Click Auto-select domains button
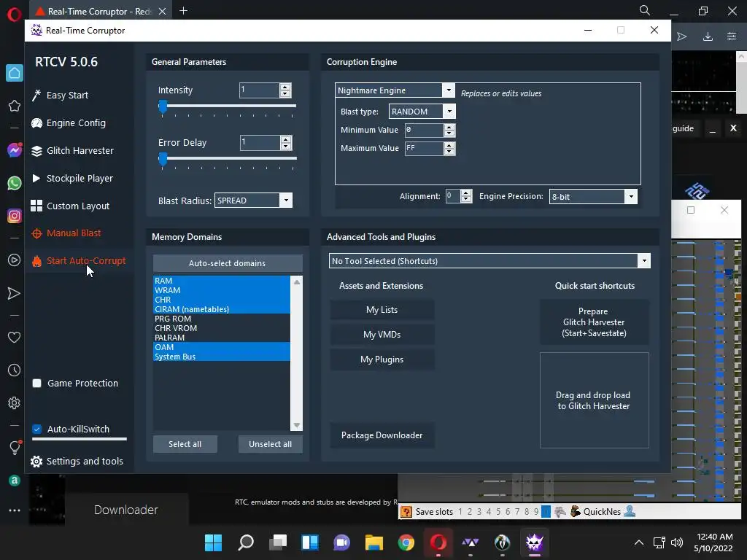Viewport: 747px width, 560px height. pyautogui.click(x=228, y=262)
